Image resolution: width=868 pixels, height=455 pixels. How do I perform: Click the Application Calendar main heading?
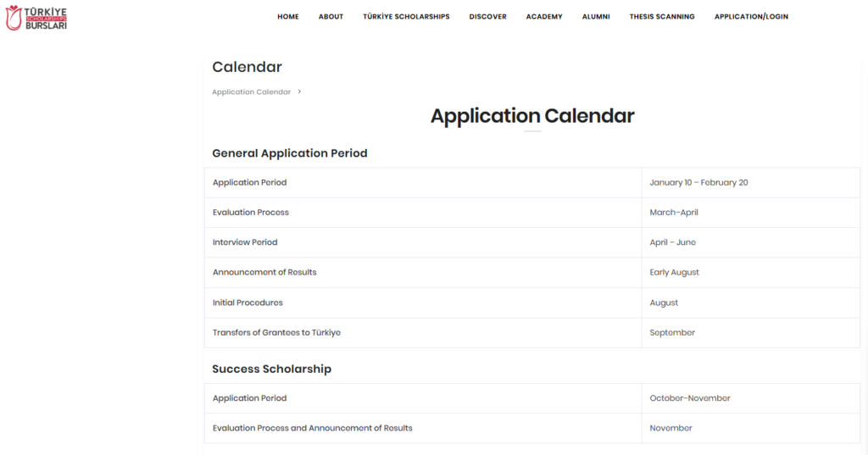(x=532, y=116)
